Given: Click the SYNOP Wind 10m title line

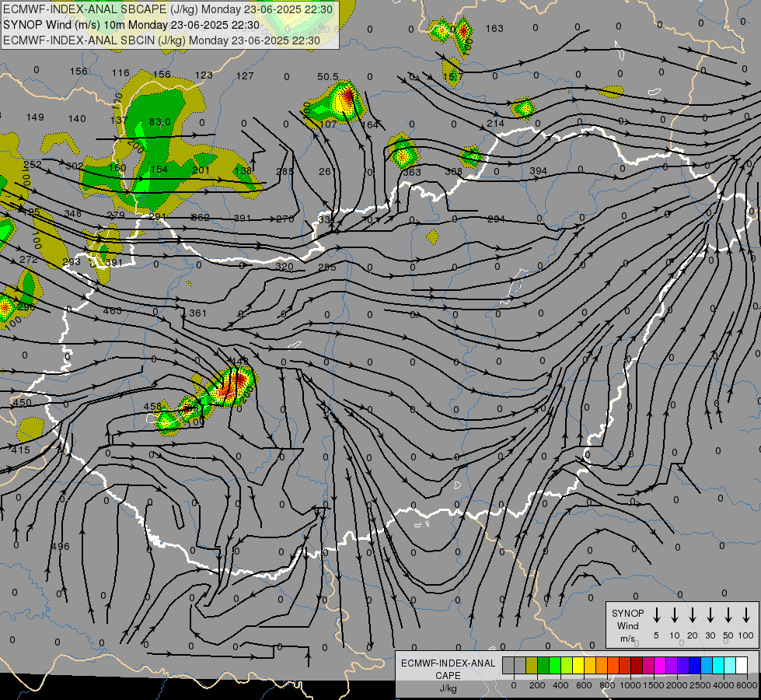Looking at the screenshot, I should pos(131,25).
